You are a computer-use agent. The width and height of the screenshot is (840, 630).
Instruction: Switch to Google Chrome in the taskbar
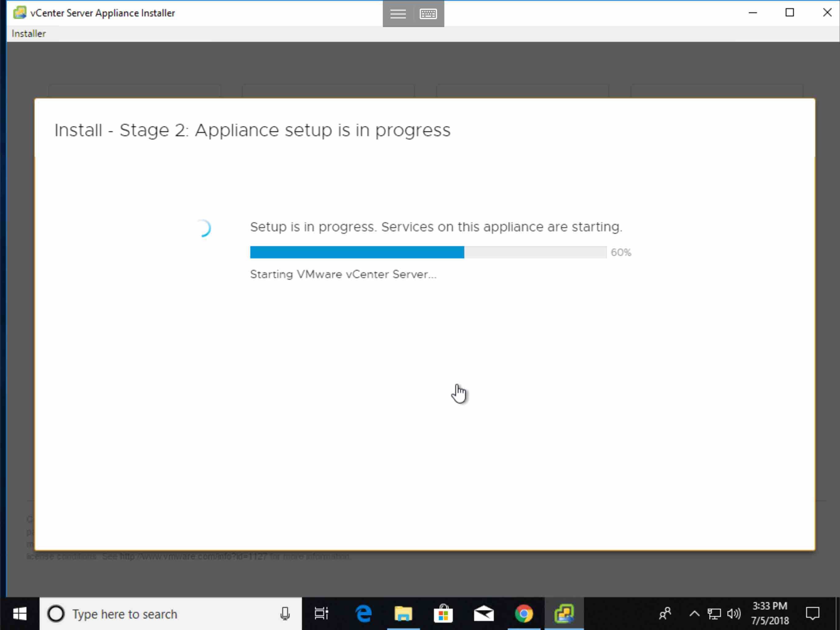(524, 614)
